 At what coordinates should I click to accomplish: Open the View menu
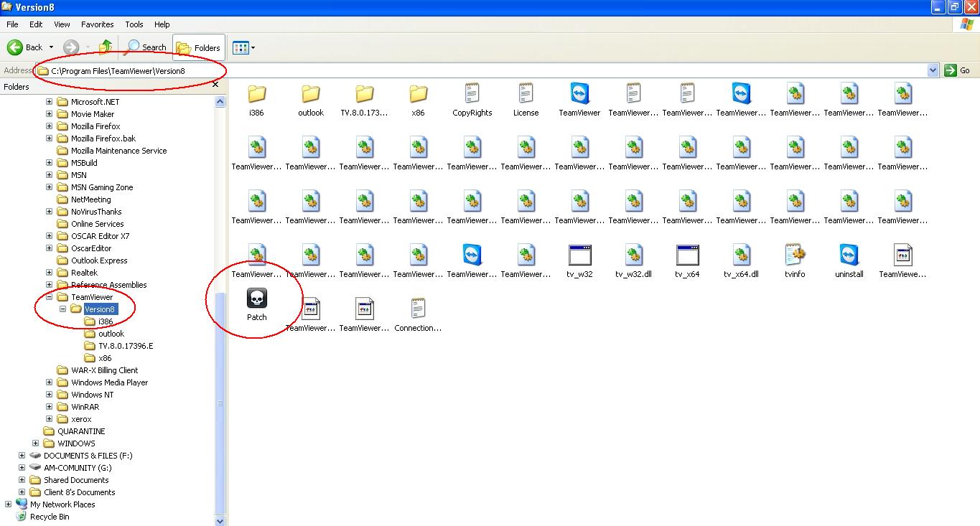click(62, 24)
